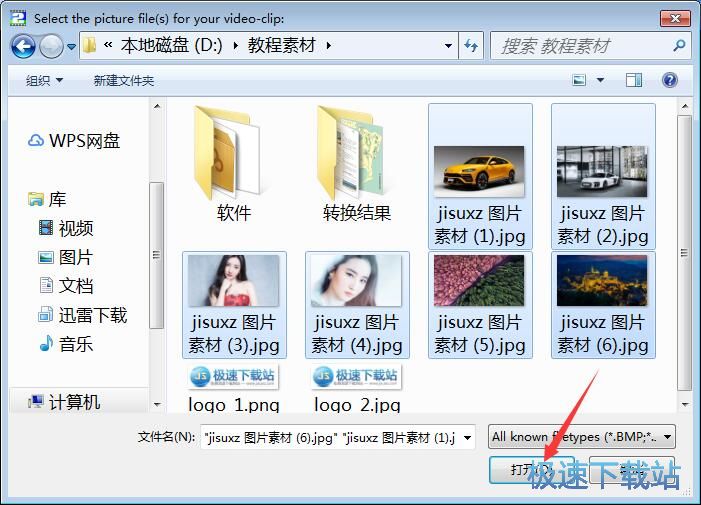Click the sidebar scrollbar thumb
Image resolution: width=701 pixels, height=505 pixels.
(156, 255)
